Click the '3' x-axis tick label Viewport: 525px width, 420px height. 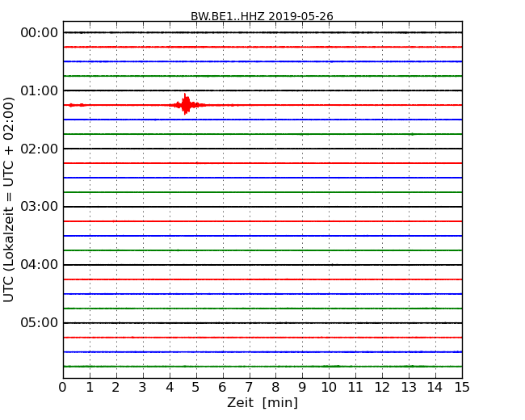point(143,388)
